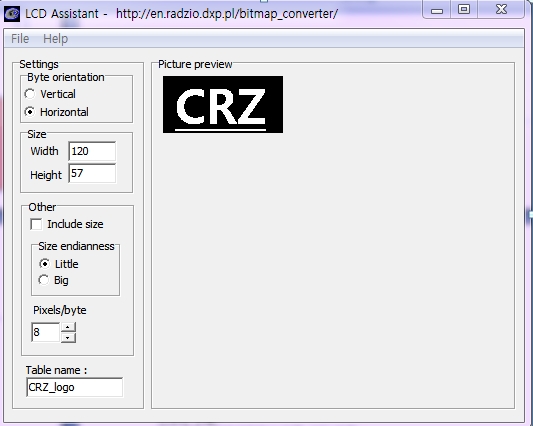Viewport: 533px width, 426px height.
Task: Open the Help menu
Action: coord(55,39)
